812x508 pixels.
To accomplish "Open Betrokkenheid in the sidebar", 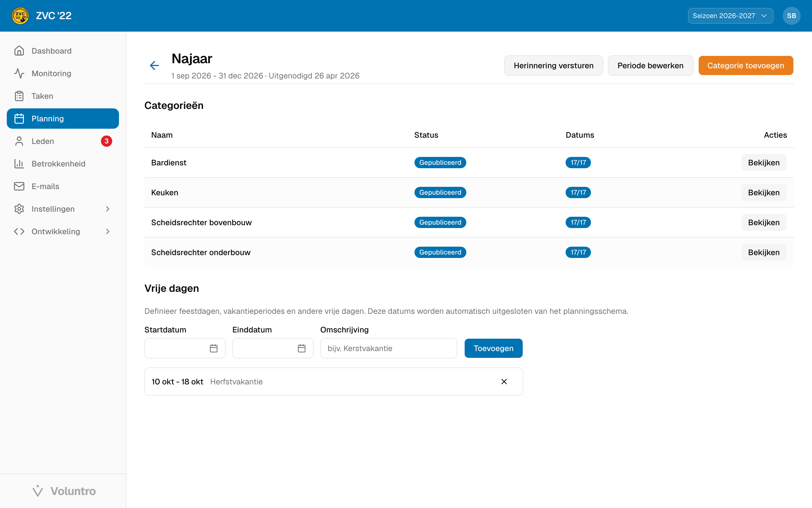I will click(63, 164).
